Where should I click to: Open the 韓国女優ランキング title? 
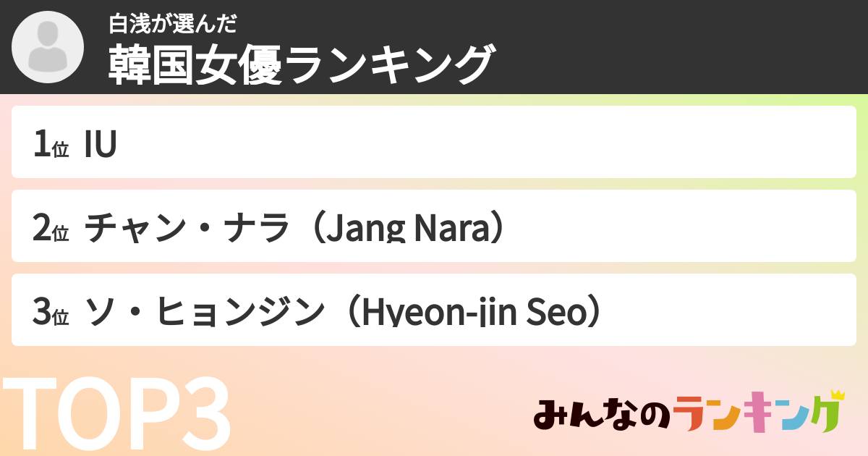pyautogui.click(x=302, y=65)
